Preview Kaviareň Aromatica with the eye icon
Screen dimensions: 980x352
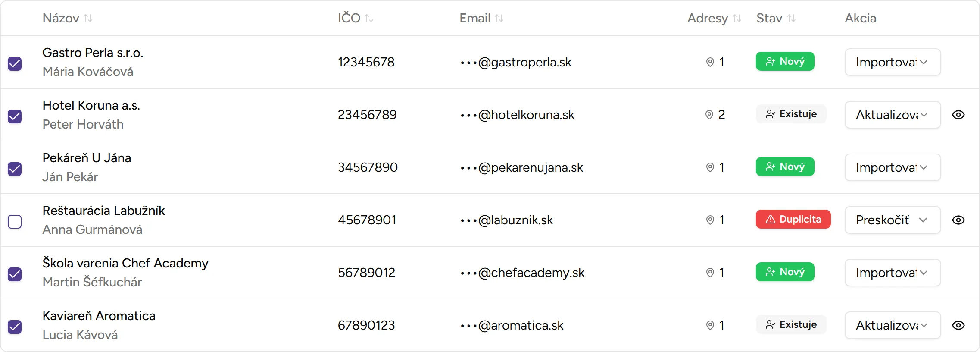pyautogui.click(x=958, y=325)
